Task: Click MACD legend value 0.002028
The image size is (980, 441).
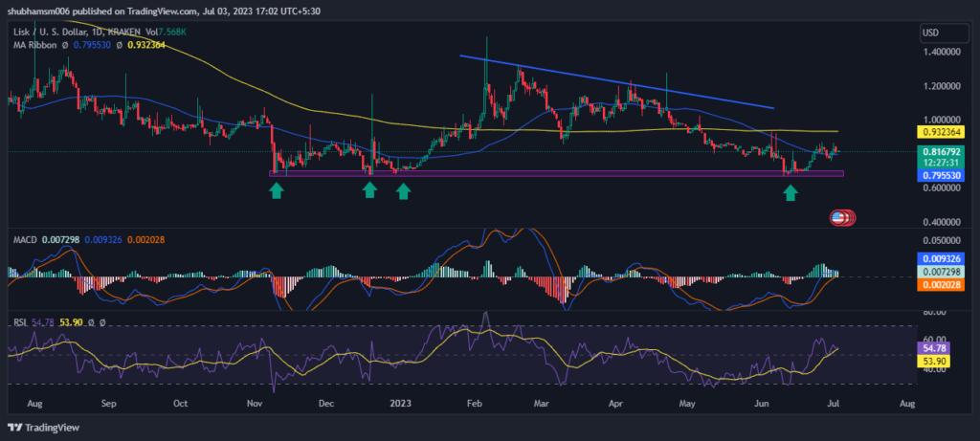Action: (145, 239)
